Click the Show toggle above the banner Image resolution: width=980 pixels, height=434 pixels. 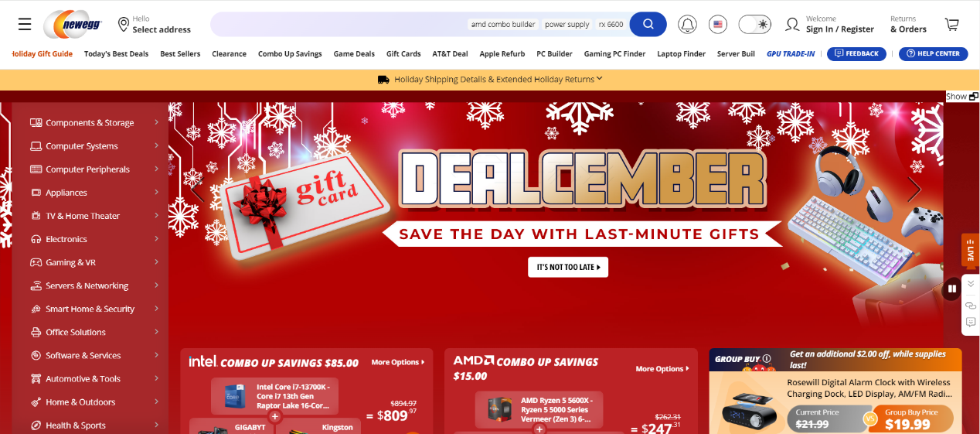tap(962, 97)
